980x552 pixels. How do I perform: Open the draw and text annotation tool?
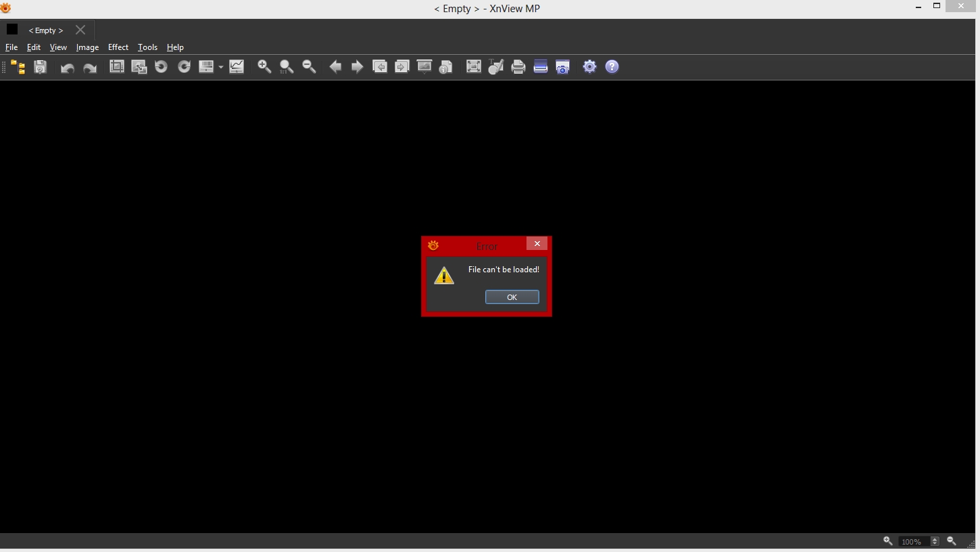coord(496,66)
